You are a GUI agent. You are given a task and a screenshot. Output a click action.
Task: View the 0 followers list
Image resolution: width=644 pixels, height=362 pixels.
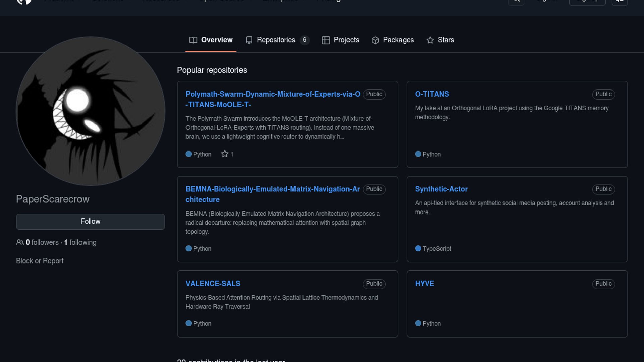[42, 242]
